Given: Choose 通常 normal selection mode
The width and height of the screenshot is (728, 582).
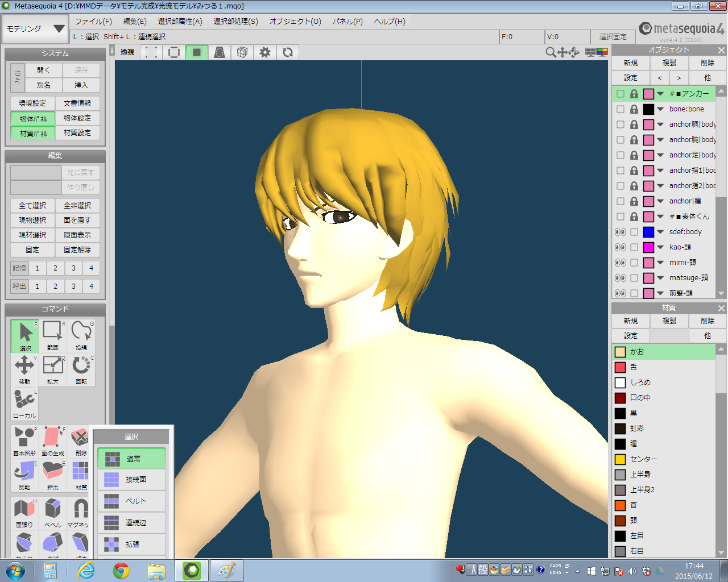Looking at the screenshot, I should coord(131,458).
